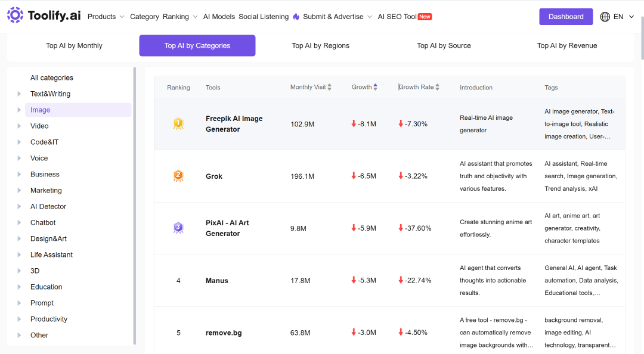644x354 pixels.
Task: Select the Video category label
Action: click(39, 126)
